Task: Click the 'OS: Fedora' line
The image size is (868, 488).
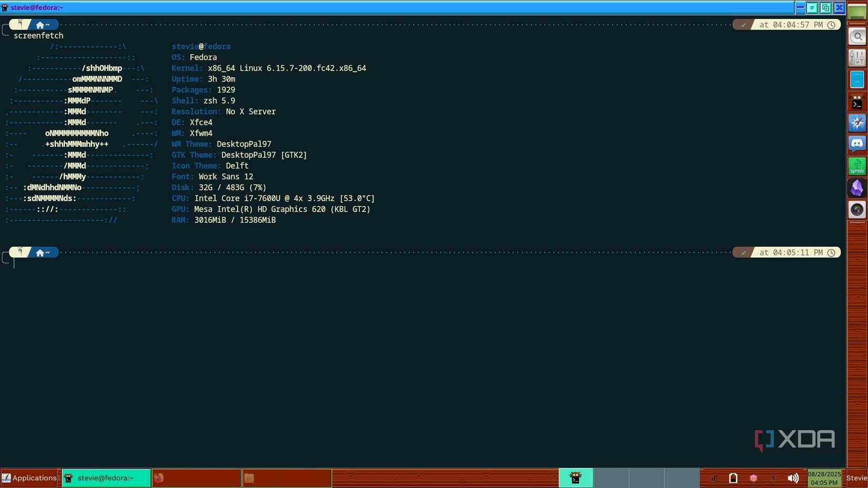Action: point(194,57)
